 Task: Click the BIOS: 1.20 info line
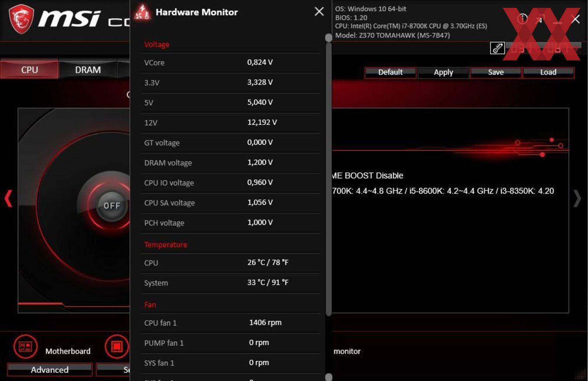(x=351, y=18)
